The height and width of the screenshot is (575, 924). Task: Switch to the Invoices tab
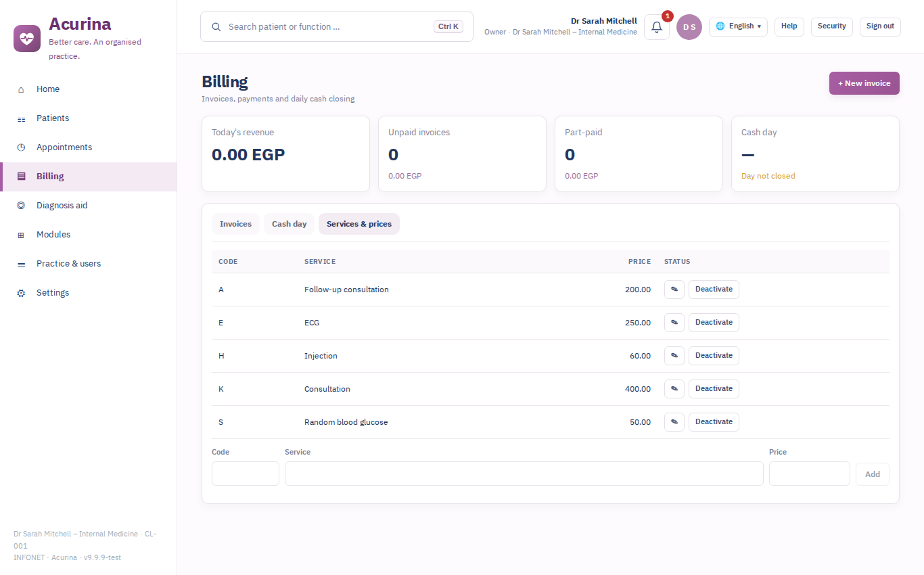[235, 224]
